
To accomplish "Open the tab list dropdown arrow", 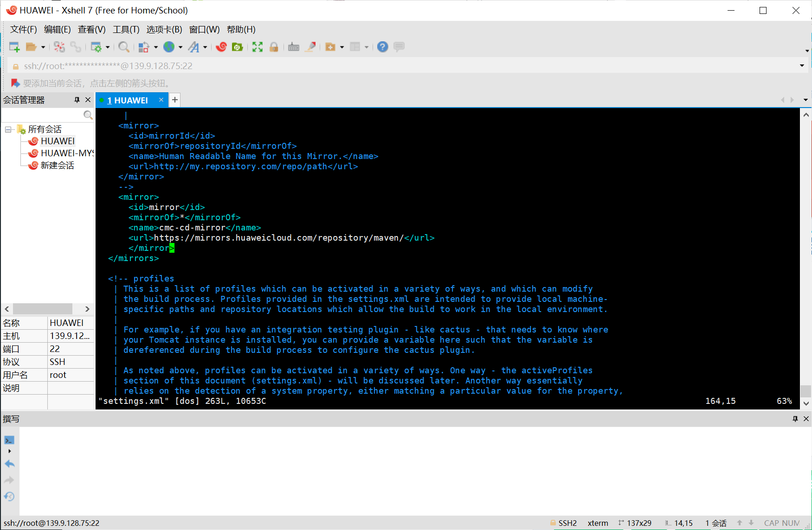I will pyautogui.click(x=806, y=100).
